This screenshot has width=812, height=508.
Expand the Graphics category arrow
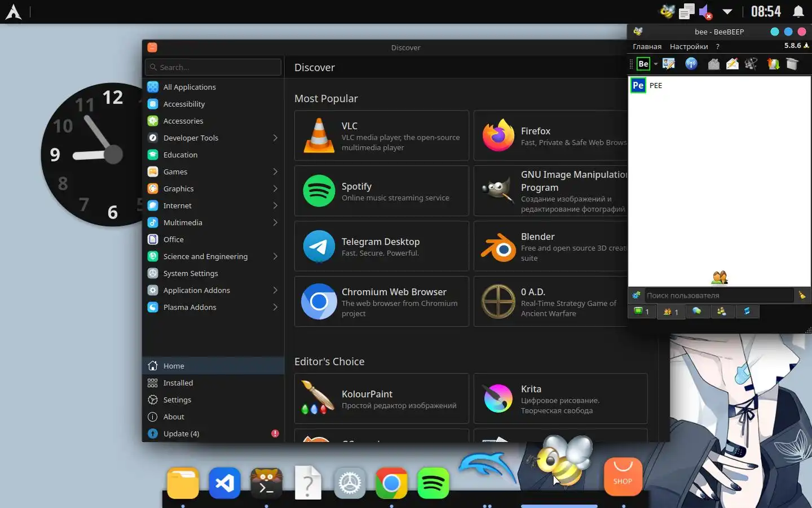pos(275,189)
